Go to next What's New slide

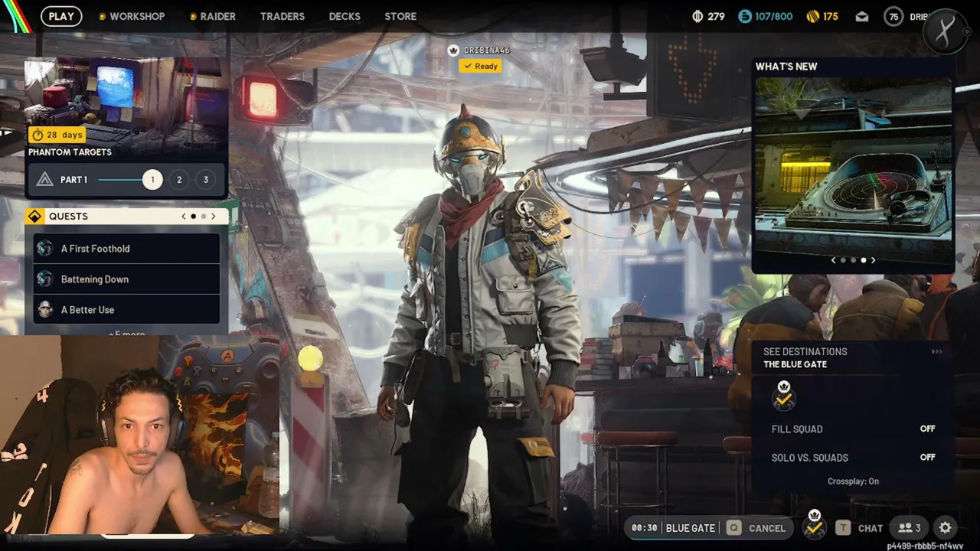[873, 260]
